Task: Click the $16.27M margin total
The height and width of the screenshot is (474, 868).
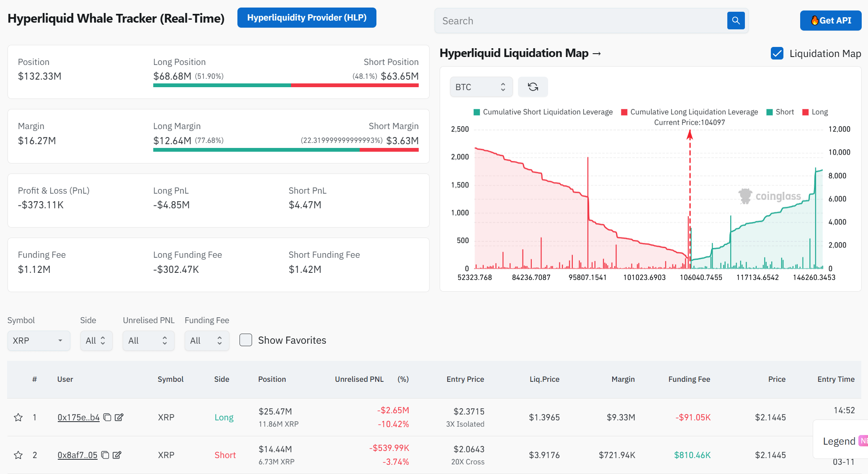Action: click(37, 141)
